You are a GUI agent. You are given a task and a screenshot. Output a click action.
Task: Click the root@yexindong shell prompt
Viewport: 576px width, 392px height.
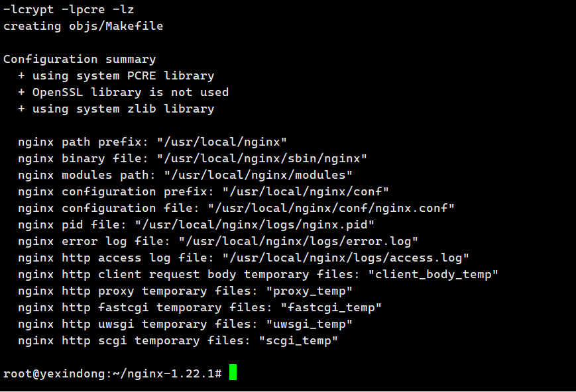tap(113, 373)
